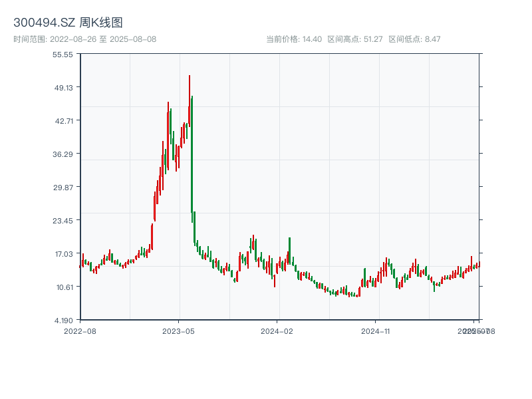Click the period low 区间低点: 8.47
Screen dimensions: 532x399
tap(414, 39)
